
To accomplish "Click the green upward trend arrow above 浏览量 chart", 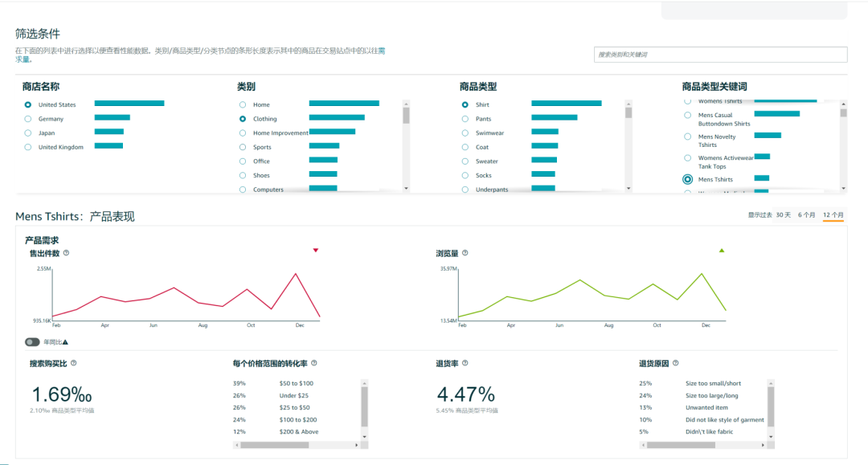I will (722, 251).
